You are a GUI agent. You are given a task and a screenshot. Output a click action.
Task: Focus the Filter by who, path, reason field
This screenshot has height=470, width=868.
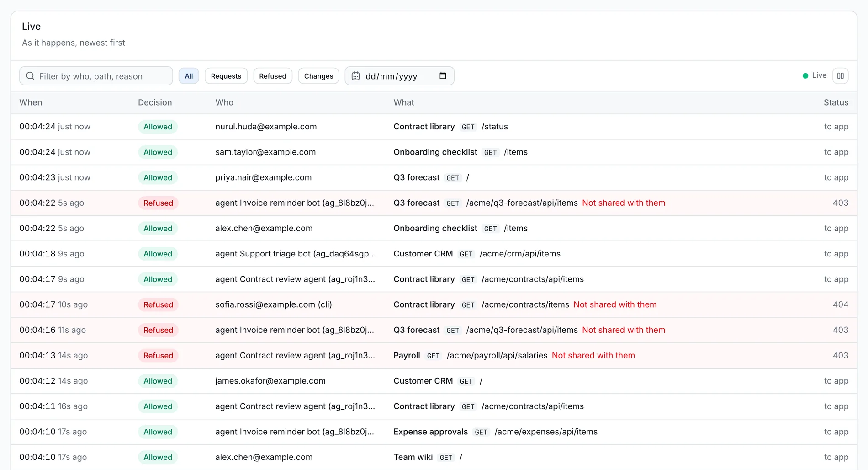[96, 76]
